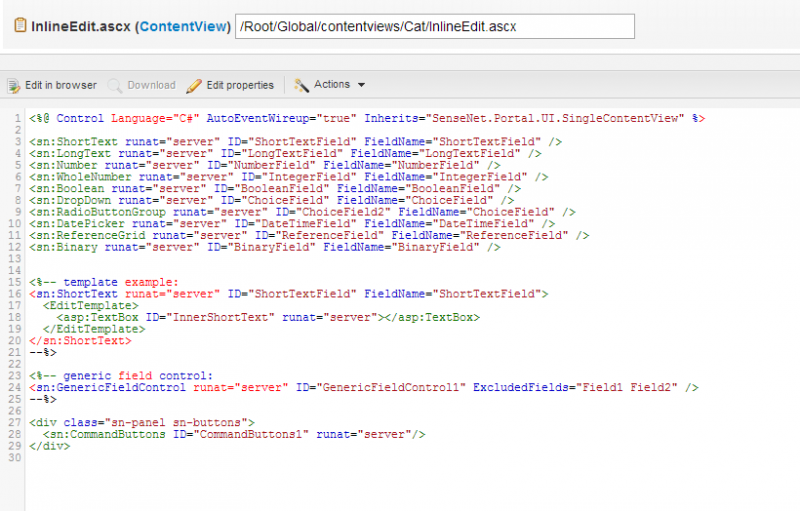Click the sn:DatePicker DateTimeField line
Viewport: 800px width, 511px height.
[292, 224]
